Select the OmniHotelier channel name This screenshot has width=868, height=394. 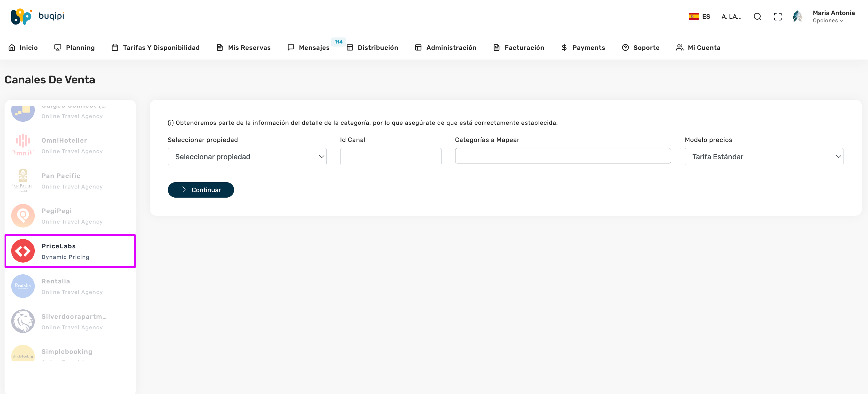pyautogui.click(x=64, y=140)
